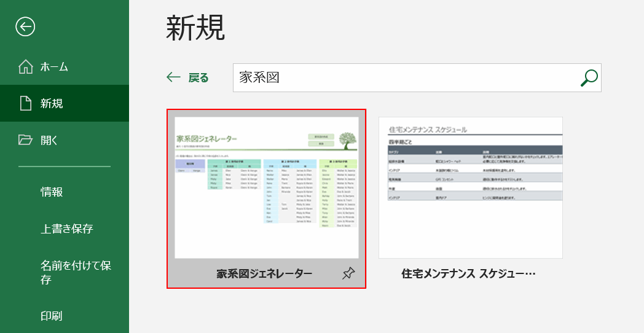Open the 住宅メンテナンス スケジュール template preview
Viewport: 644px width, 333px height.
coord(470,187)
